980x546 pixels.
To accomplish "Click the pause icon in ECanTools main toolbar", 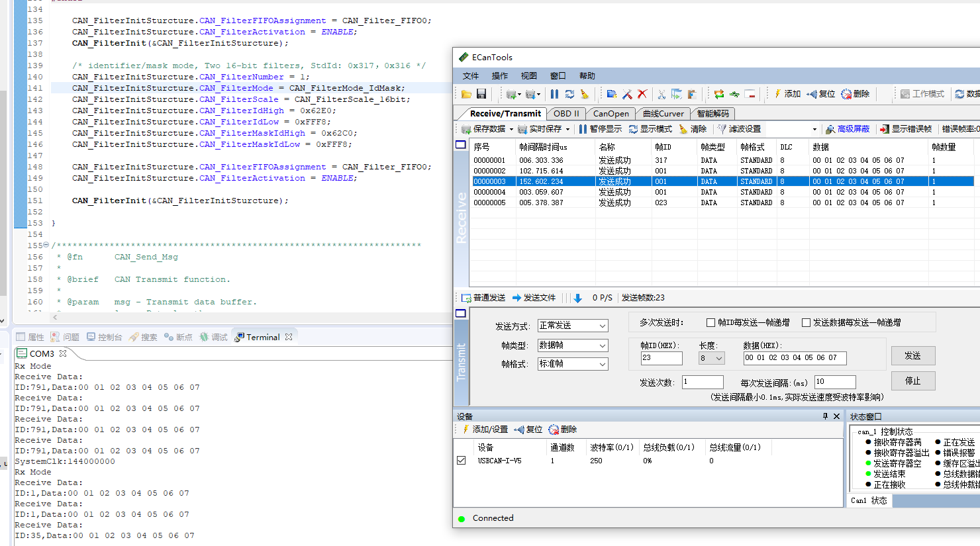I will tap(554, 94).
